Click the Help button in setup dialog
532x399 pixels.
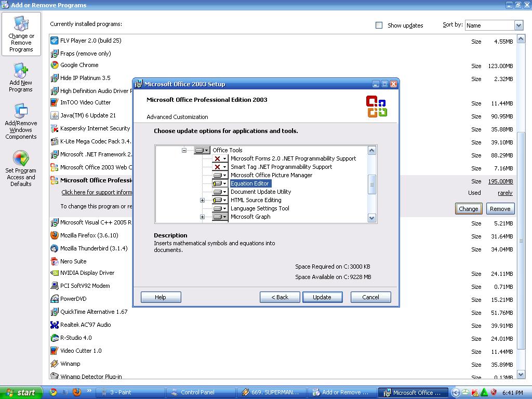point(161,297)
